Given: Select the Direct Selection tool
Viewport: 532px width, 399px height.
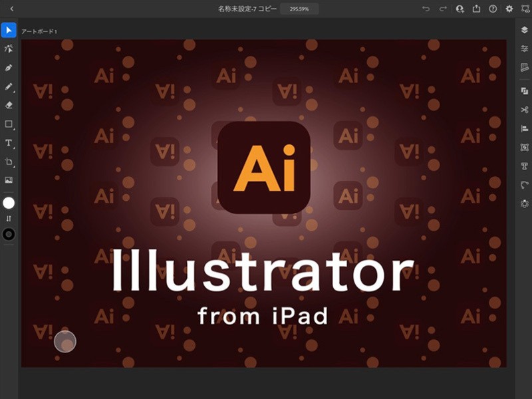Looking at the screenshot, I should [x=9, y=49].
